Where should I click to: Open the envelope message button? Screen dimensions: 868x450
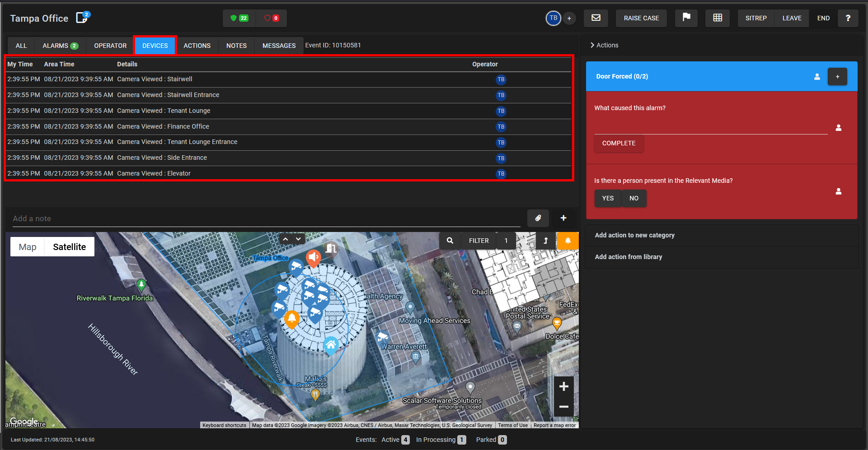596,18
